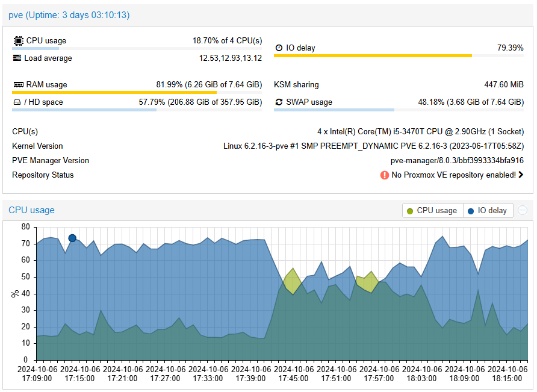Click the red repository warning icon
This screenshot has height=392, width=537.
pyautogui.click(x=384, y=175)
